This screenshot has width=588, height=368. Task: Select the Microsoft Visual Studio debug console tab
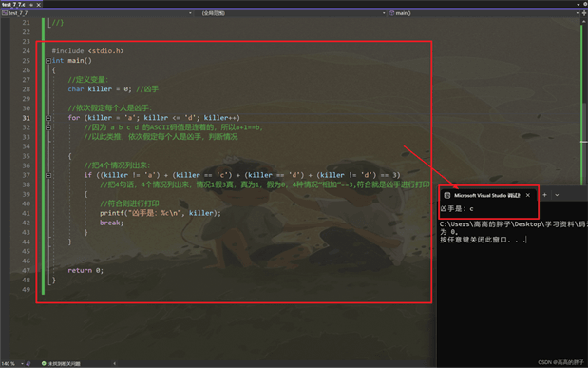(487, 195)
